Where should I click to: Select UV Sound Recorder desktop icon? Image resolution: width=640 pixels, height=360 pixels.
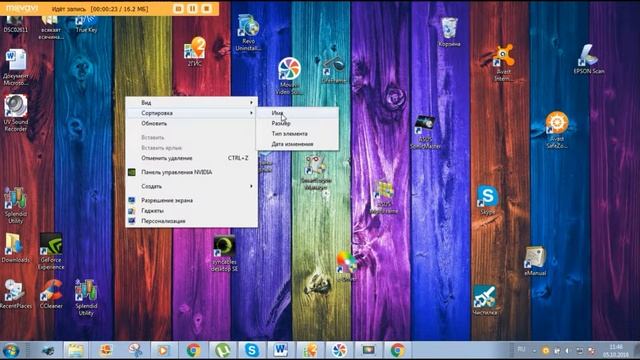pos(16,113)
